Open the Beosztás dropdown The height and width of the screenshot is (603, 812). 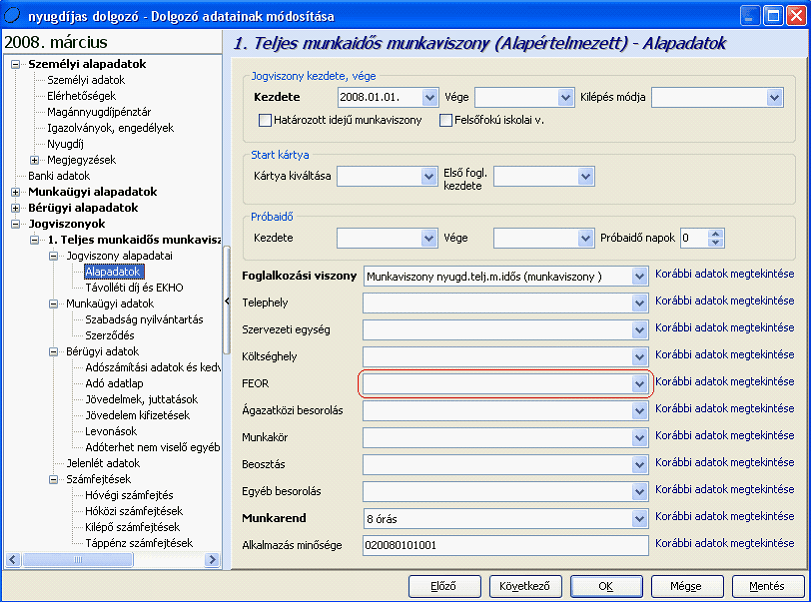[x=640, y=465]
